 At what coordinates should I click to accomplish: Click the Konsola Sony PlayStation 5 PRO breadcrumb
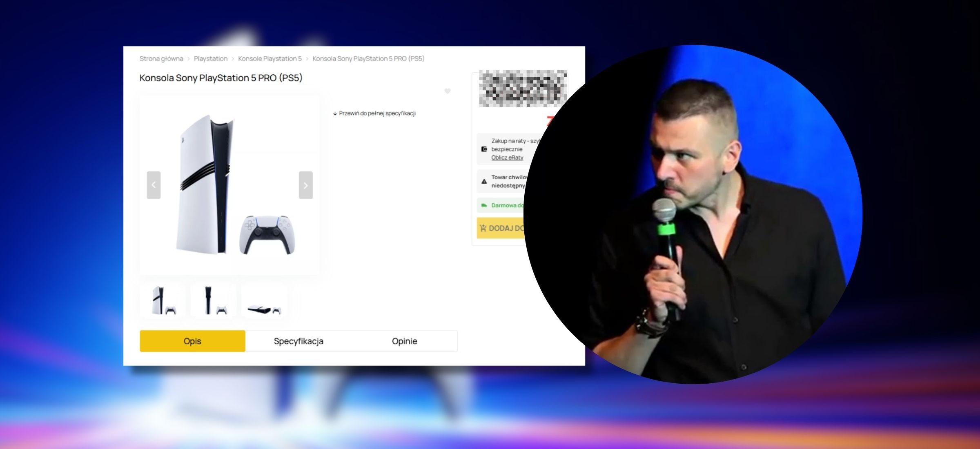(368, 59)
